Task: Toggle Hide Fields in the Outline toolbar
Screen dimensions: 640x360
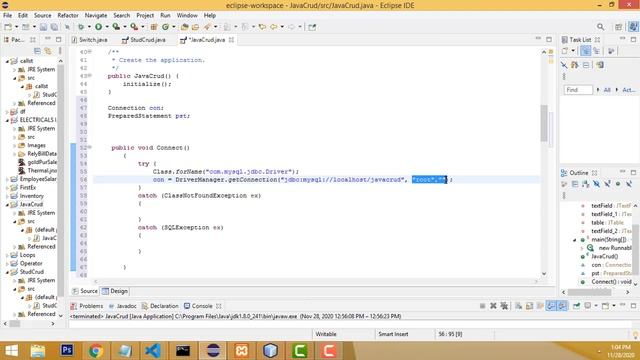Action: [x=596, y=184]
